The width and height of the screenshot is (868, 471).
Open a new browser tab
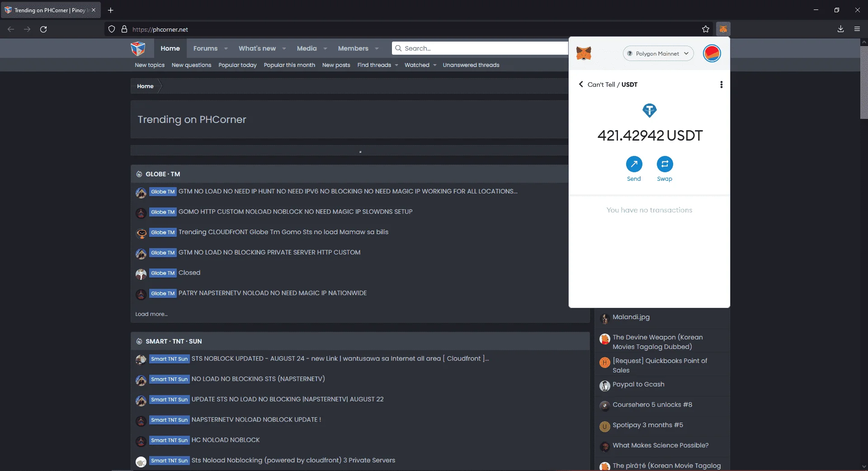[x=110, y=10]
